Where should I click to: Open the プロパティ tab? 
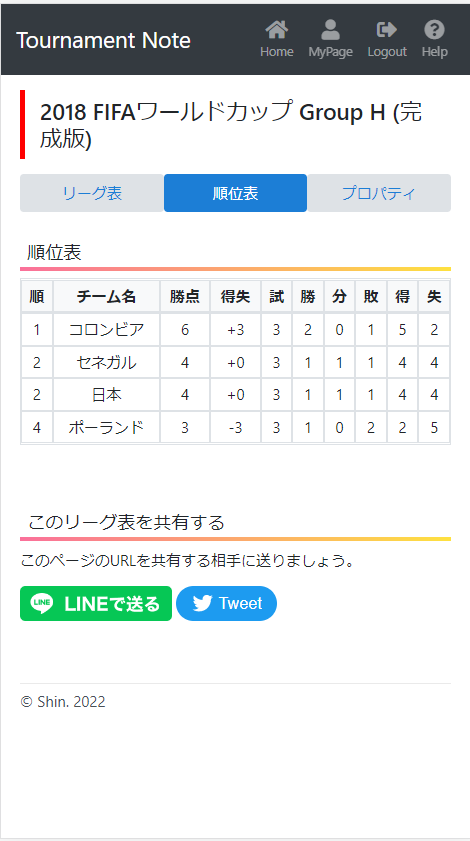[x=379, y=193]
